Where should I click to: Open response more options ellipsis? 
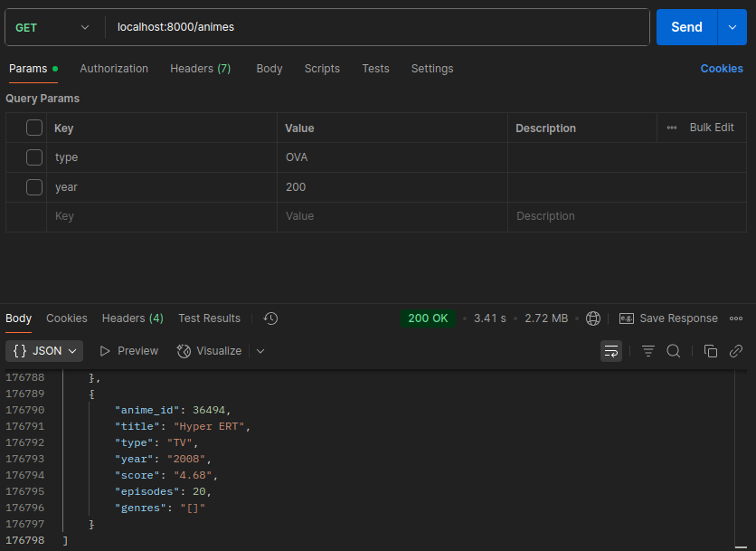point(736,318)
